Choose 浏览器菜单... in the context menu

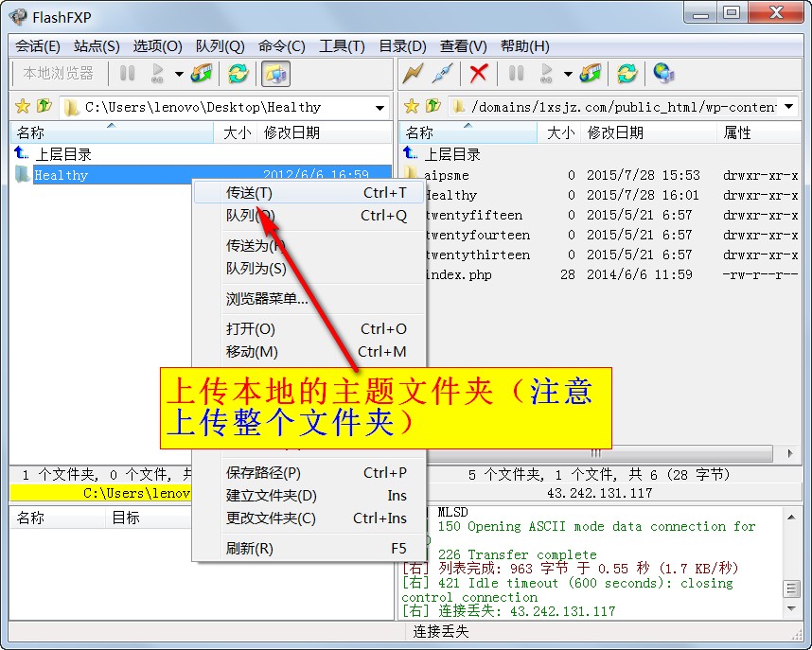(x=309, y=299)
